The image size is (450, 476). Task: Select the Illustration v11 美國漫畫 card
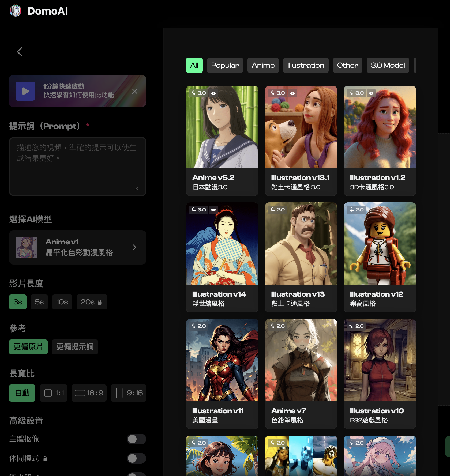tap(222, 374)
